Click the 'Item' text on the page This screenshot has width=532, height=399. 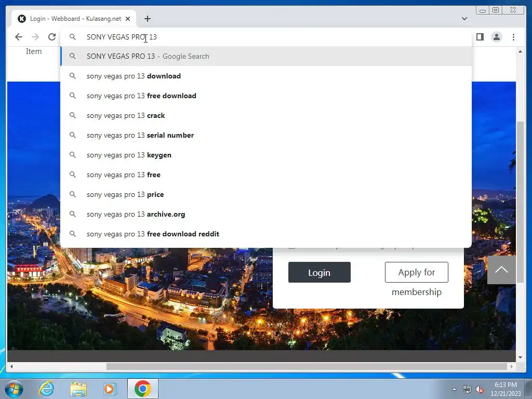coord(34,51)
